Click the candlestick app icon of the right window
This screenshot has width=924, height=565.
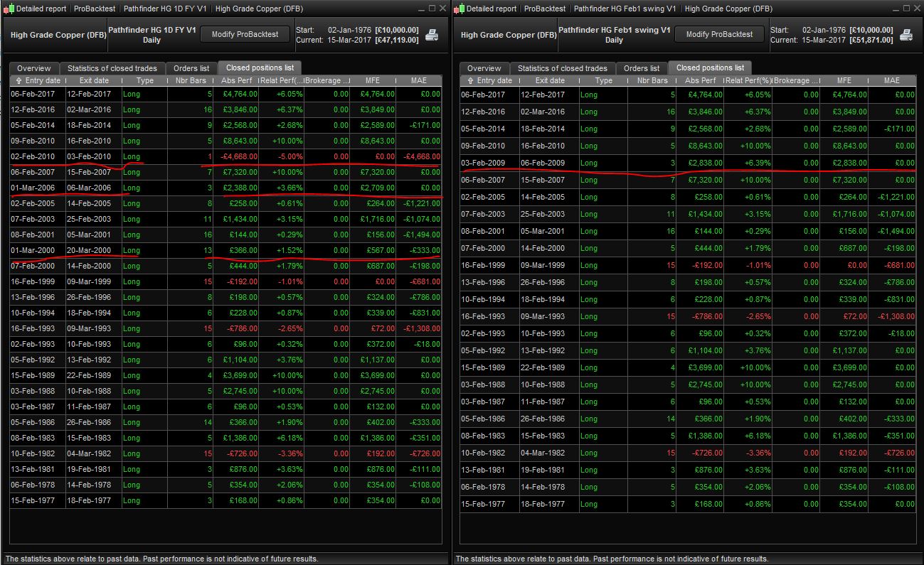[459, 9]
